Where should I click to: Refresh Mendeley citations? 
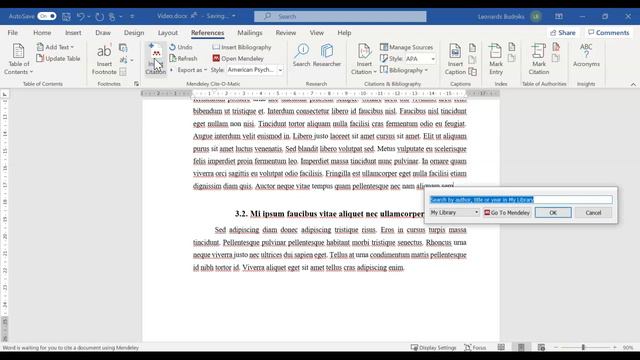coord(183,58)
